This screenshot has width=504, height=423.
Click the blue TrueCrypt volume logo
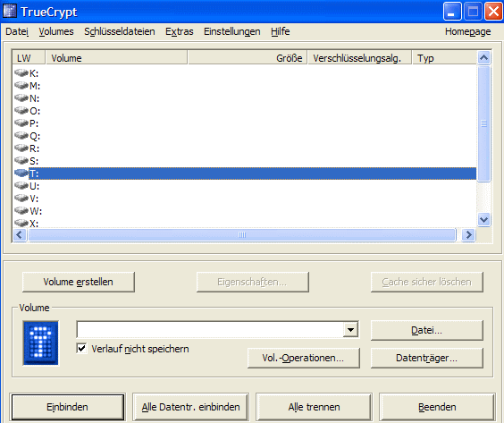[x=40, y=343]
